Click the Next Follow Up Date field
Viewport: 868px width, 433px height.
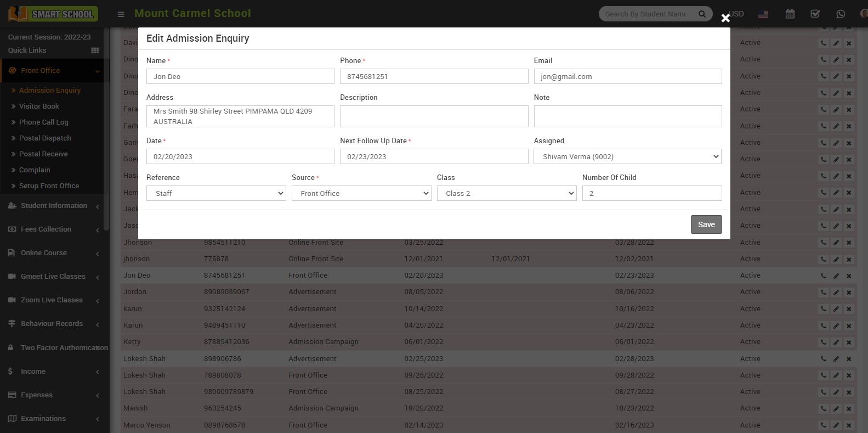click(x=434, y=157)
